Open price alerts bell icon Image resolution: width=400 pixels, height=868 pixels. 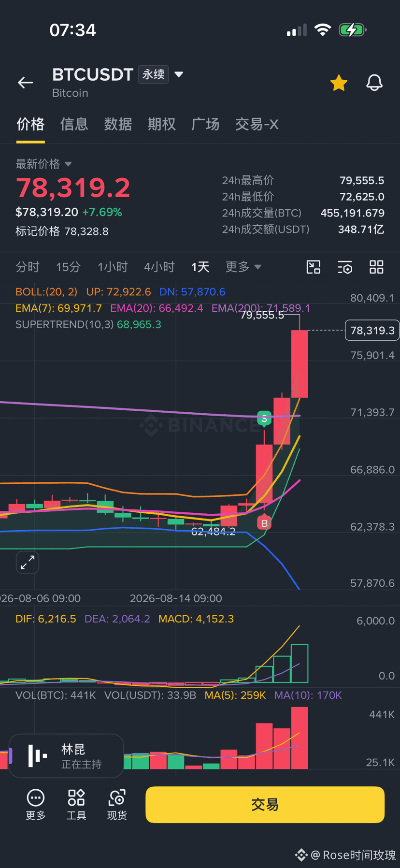(374, 83)
